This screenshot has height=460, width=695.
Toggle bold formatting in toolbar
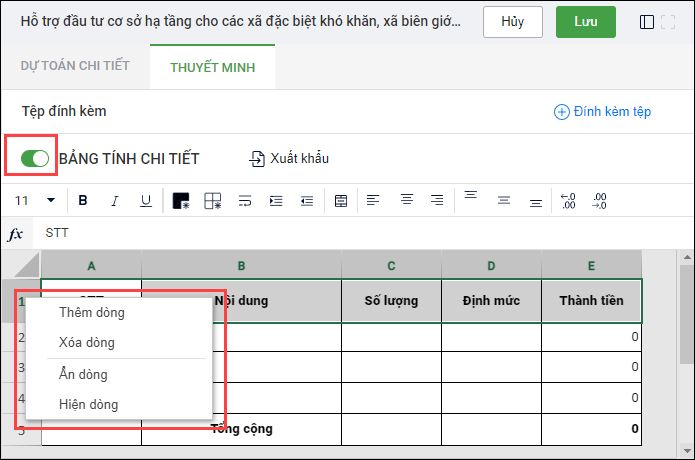point(83,201)
